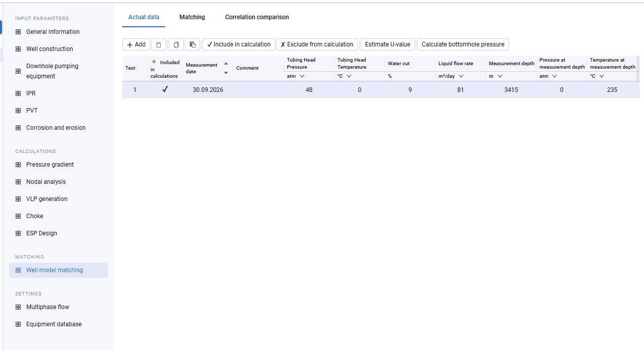644x350 pixels.
Task: Click the trash delete icon in toolbar
Action: 159,44
